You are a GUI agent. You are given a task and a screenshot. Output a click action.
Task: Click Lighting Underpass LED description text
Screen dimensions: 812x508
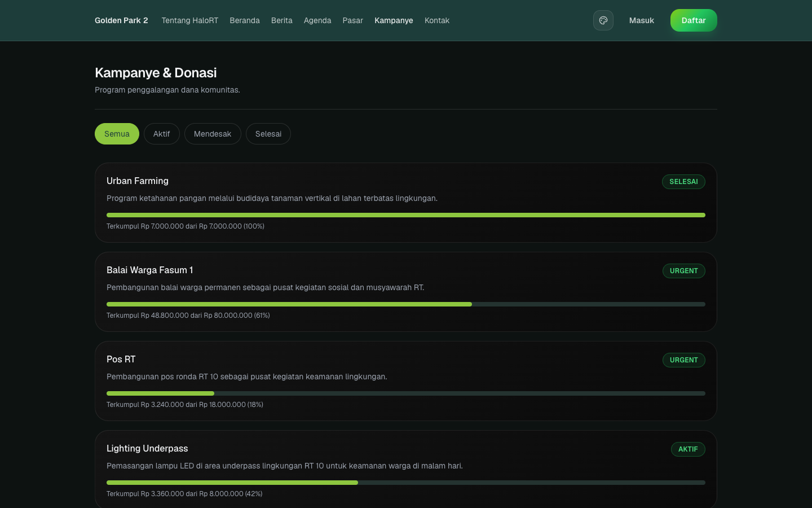pos(285,466)
